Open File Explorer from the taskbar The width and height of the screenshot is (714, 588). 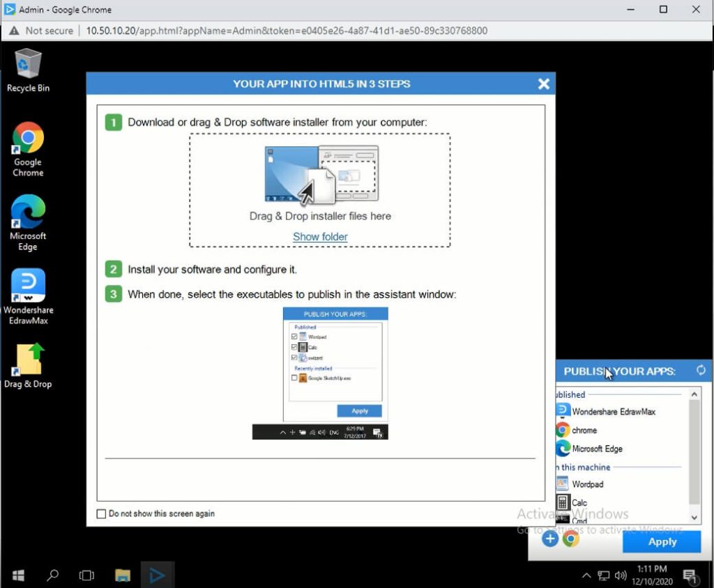tap(123, 575)
